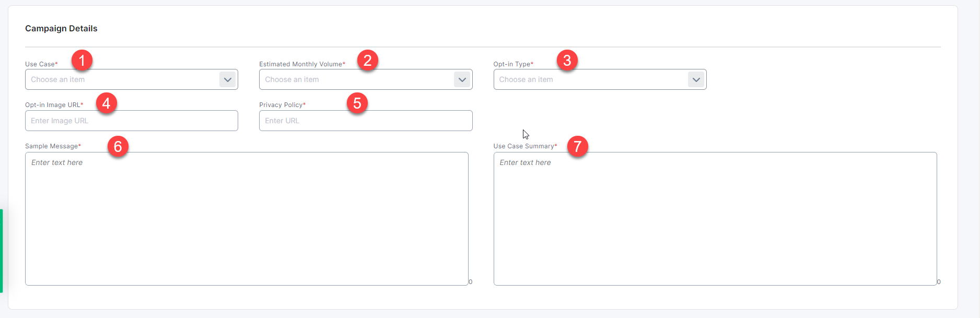Click the red number 4 badge
The height and width of the screenshot is (318, 980).
pos(107,103)
